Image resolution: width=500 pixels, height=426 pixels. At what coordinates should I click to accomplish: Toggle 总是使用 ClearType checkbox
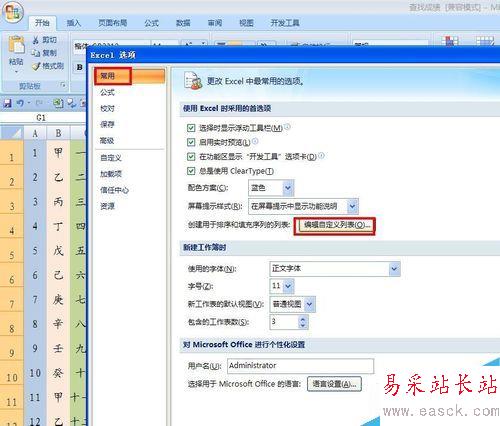coord(191,171)
